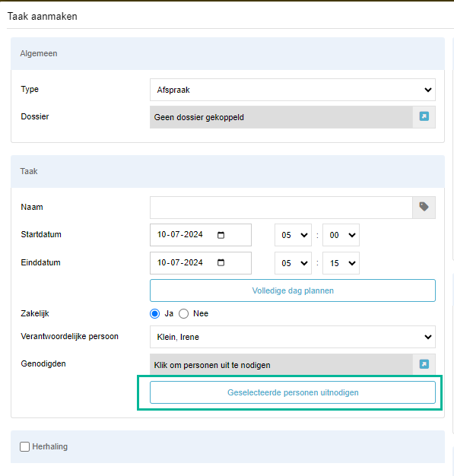Click the Geen dossier gekoppeld field
Viewport: 454px width, 476px height.
[281, 117]
